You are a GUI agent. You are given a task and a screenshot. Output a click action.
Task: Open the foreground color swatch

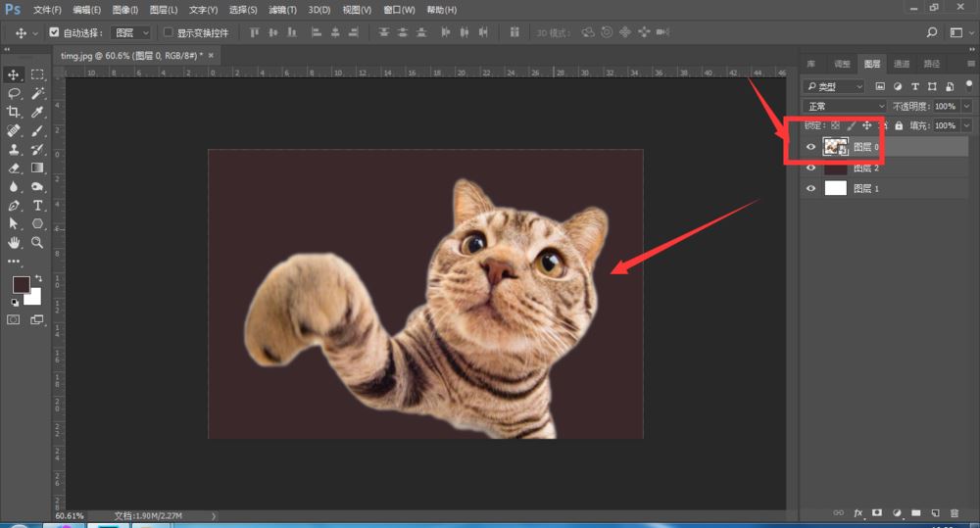(21, 284)
